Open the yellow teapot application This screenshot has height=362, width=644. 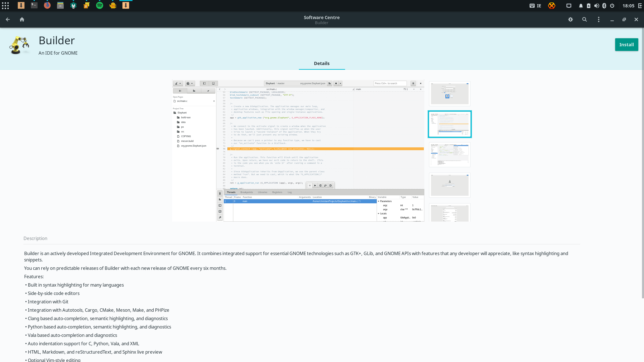click(113, 6)
